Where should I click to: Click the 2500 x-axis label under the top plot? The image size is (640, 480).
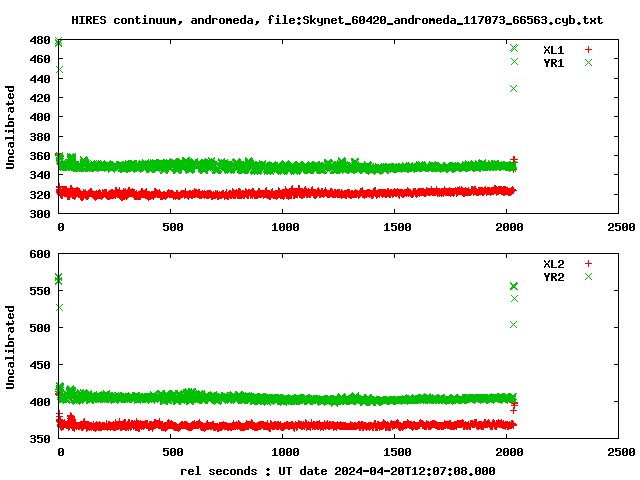click(621, 227)
